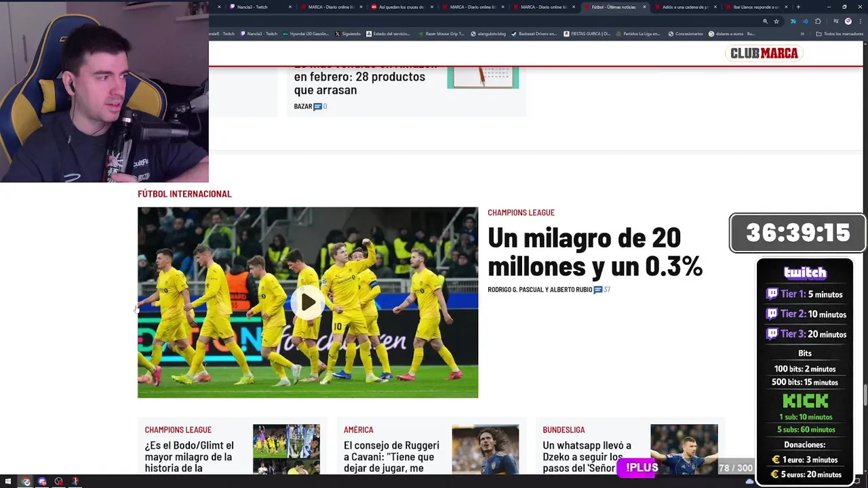The height and width of the screenshot is (488, 868).
Task: Close the 'Fútbol - Últimas noticias' tab
Action: (644, 7)
